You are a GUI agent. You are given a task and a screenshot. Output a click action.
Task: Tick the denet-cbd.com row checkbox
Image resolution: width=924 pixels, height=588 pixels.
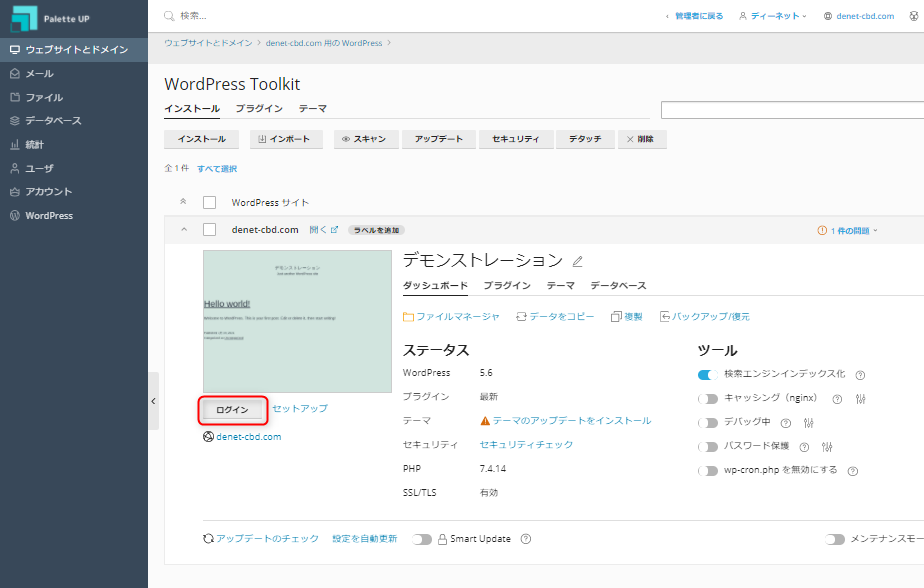click(209, 230)
